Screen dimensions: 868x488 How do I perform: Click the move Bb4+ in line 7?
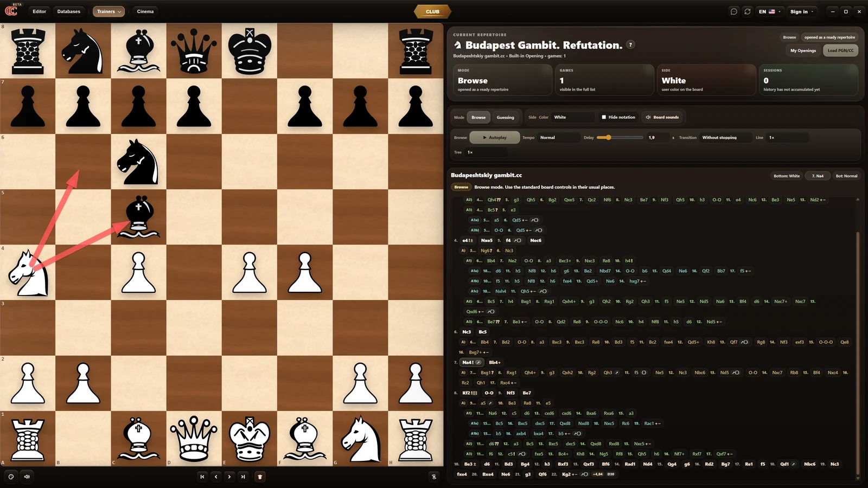(495, 362)
